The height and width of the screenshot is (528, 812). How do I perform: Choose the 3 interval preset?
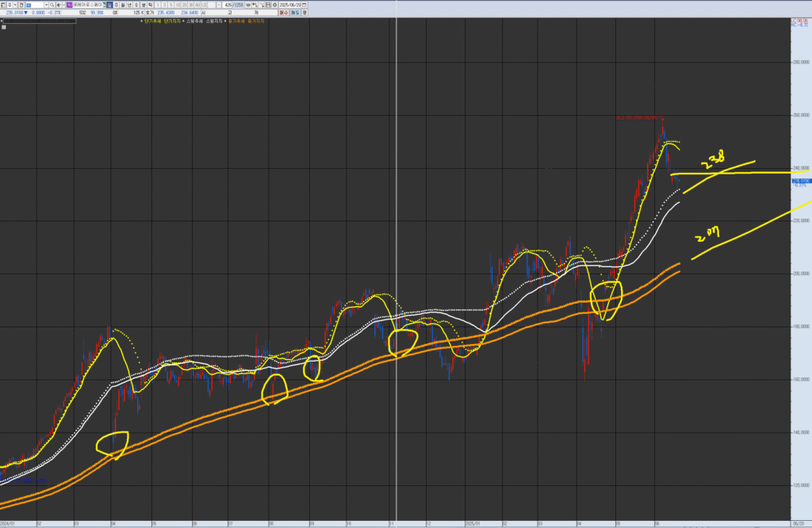(x=164, y=5)
